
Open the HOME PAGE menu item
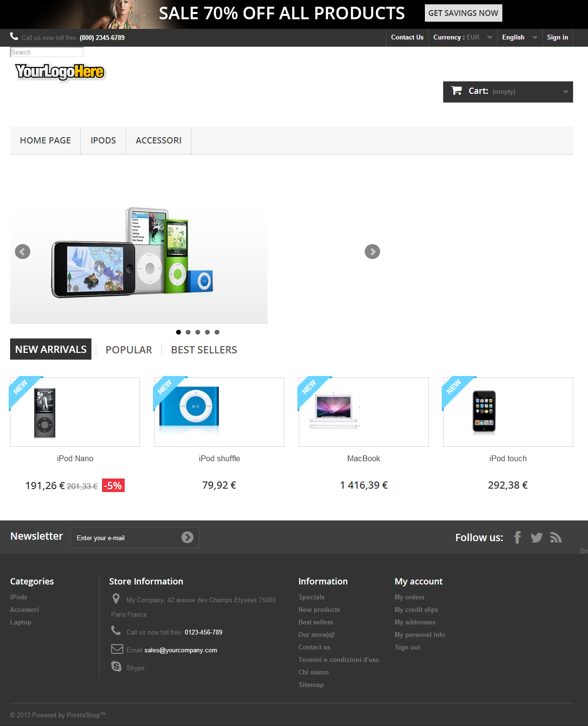point(45,141)
